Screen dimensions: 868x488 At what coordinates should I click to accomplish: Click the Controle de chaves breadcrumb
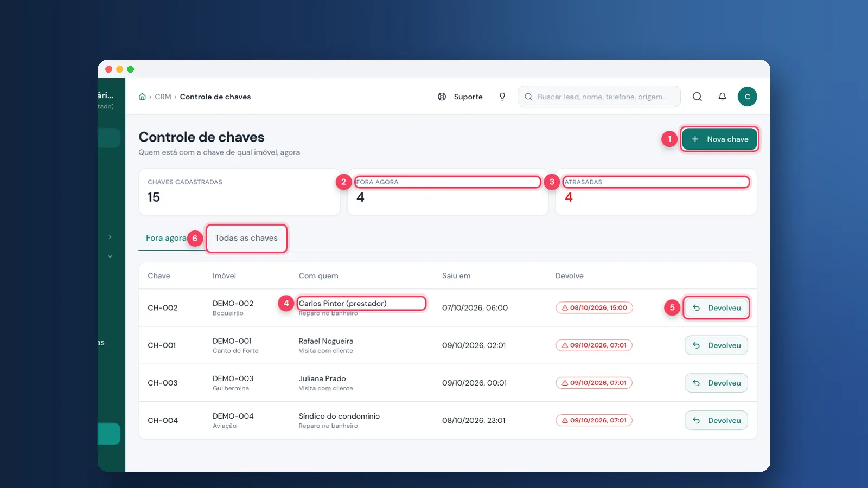point(215,97)
